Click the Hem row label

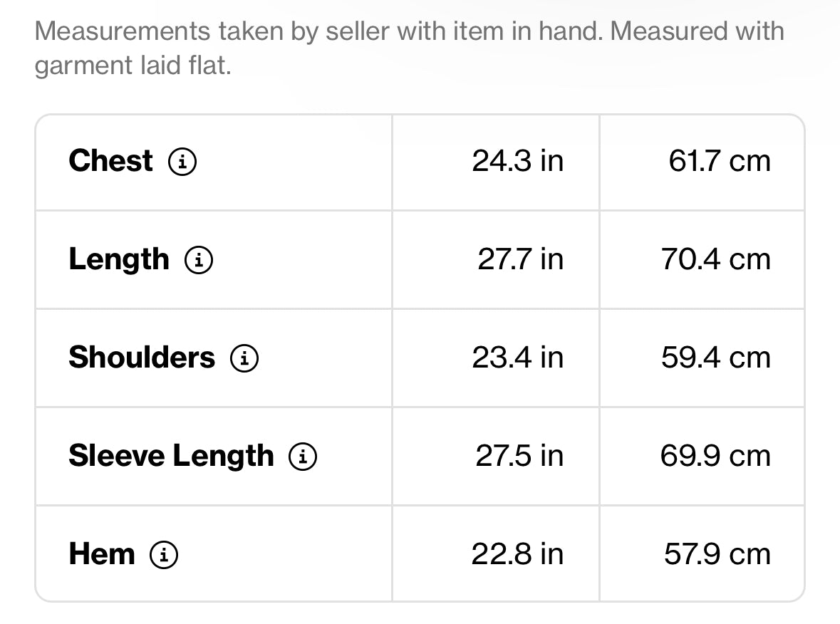pyautogui.click(x=102, y=554)
